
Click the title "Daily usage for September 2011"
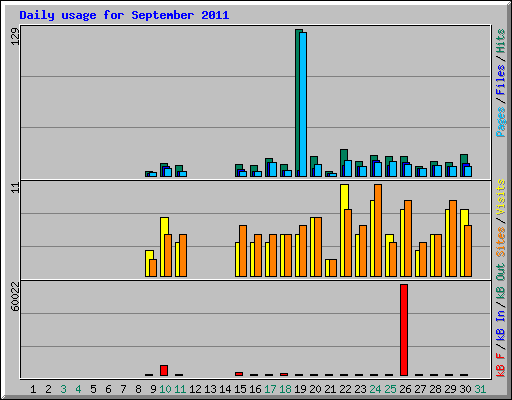124,15
